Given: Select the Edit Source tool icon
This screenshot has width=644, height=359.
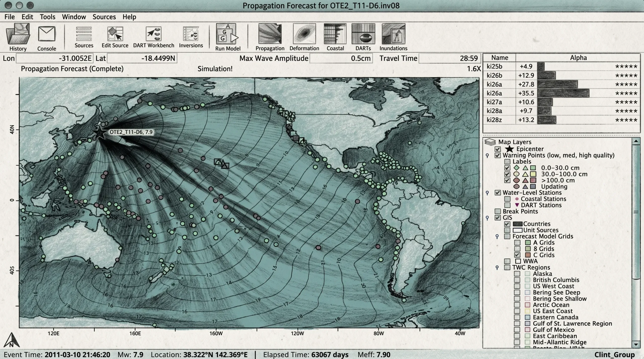Looking at the screenshot, I should tap(115, 34).
